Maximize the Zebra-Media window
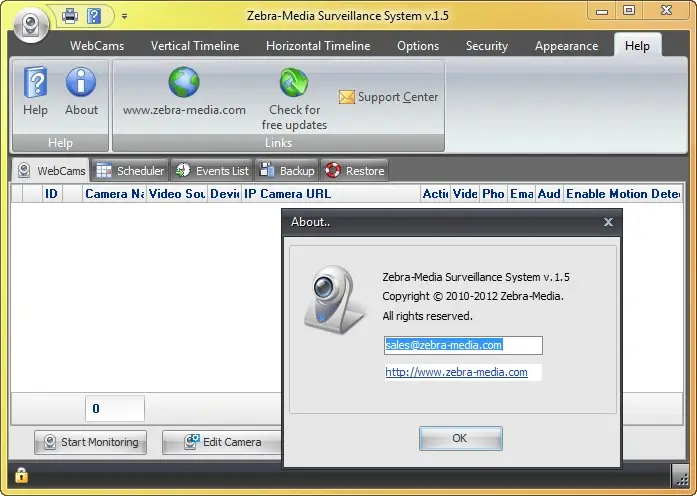Viewport: 697px width, 496px height. coord(629,10)
